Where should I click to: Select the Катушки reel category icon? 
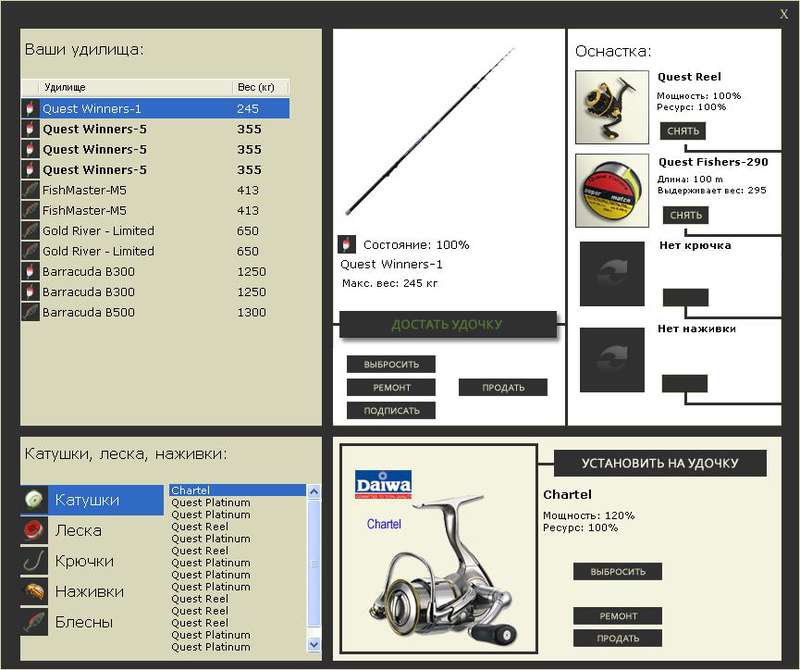coord(34,500)
